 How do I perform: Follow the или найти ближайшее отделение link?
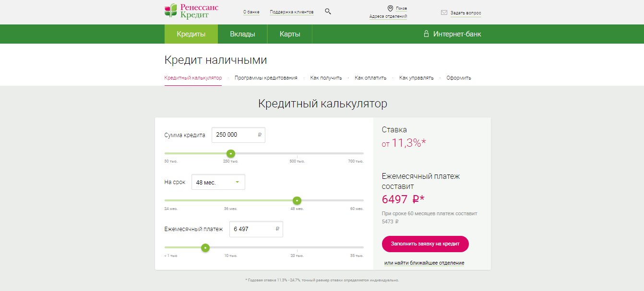[x=424, y=263]
